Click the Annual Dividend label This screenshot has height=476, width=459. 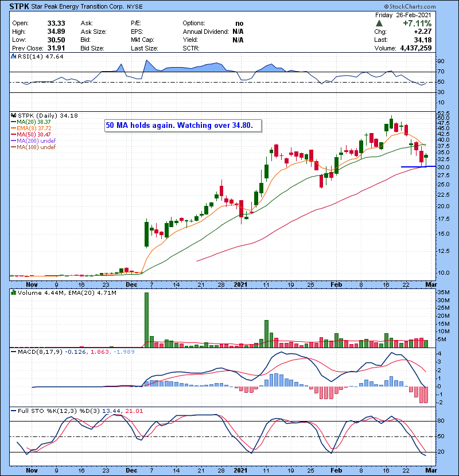point(205,32)
